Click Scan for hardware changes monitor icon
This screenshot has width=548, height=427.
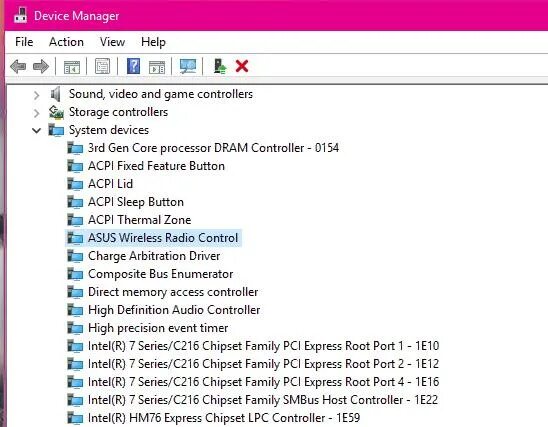[x=188, y=66]
